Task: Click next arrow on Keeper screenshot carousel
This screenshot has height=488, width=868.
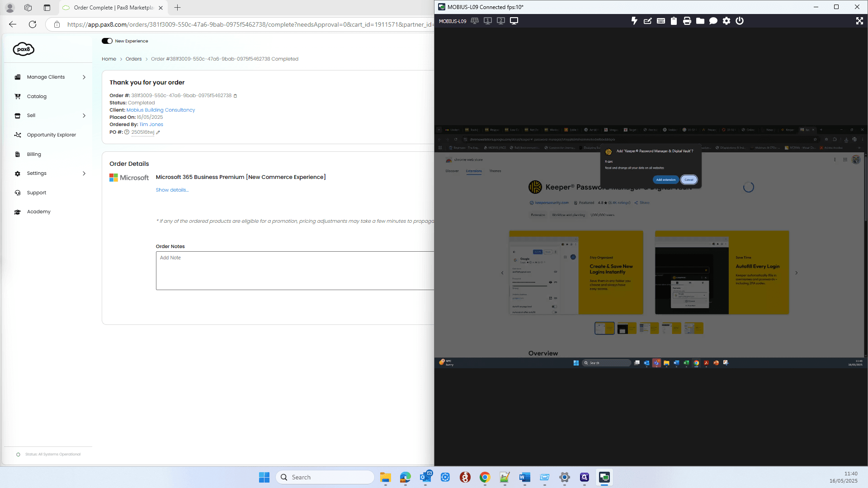Action: pos(797,273)
